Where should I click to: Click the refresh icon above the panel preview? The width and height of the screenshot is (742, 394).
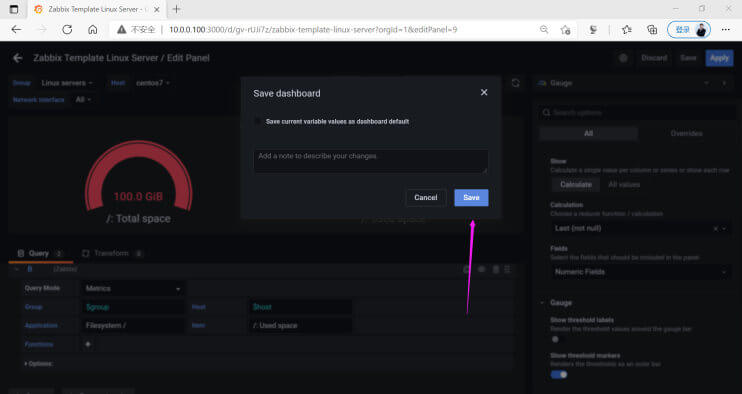coord(515,83)
